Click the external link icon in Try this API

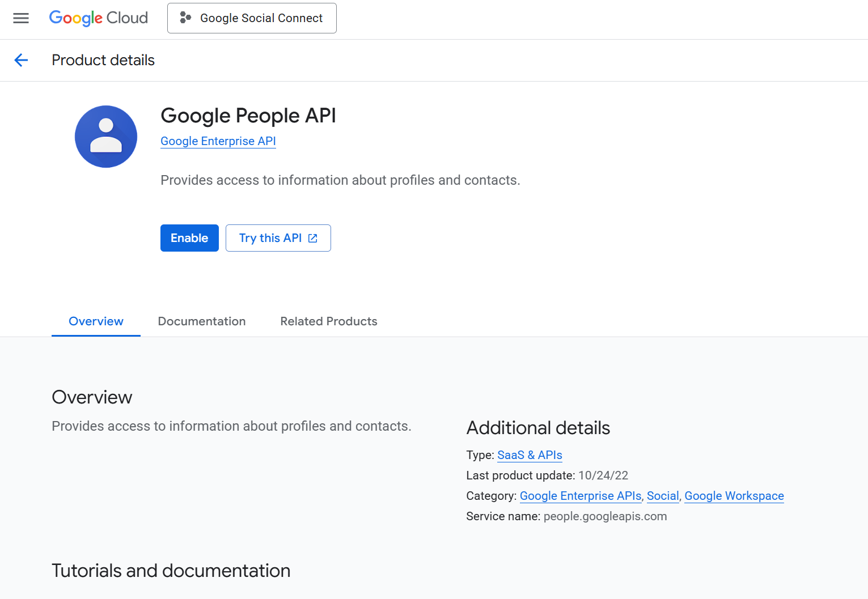[x=313, y=239]
